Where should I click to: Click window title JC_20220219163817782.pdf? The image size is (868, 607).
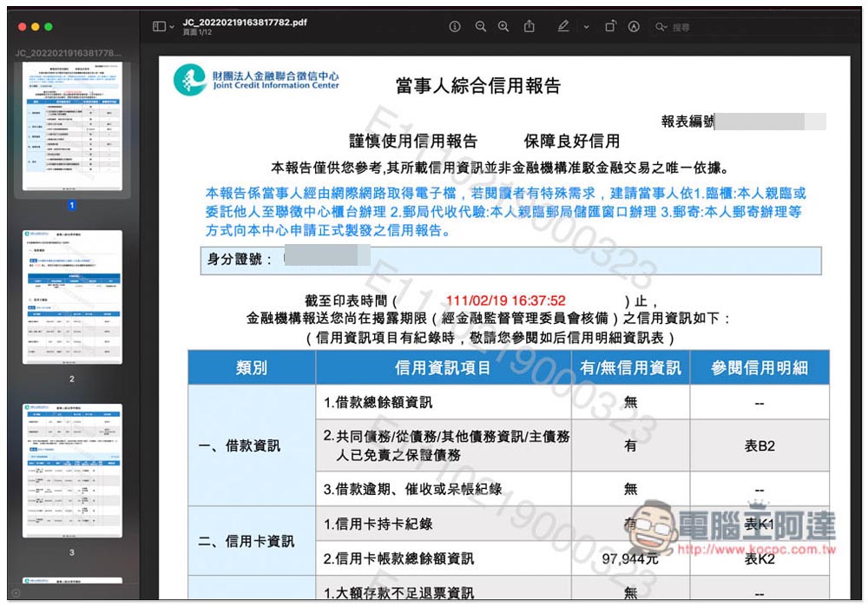[245, 23]
